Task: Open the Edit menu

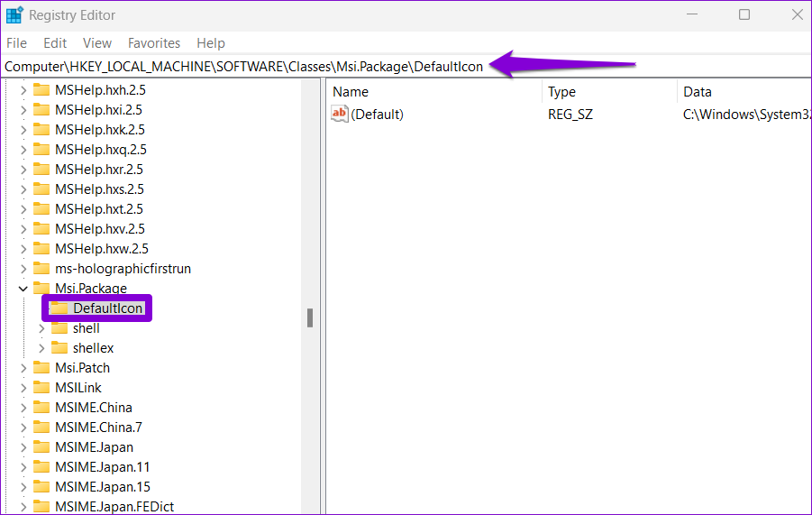Action: 55,43
